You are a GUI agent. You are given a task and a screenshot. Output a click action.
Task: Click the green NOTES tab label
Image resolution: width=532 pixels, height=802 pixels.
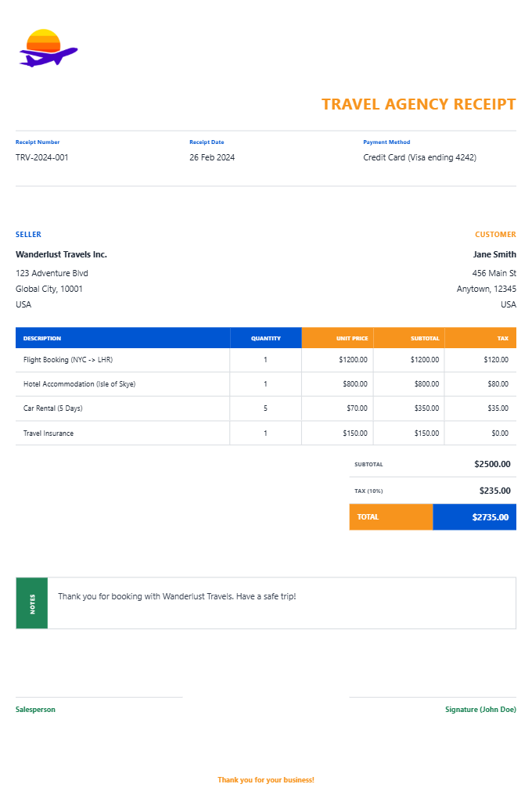[32, 604]
